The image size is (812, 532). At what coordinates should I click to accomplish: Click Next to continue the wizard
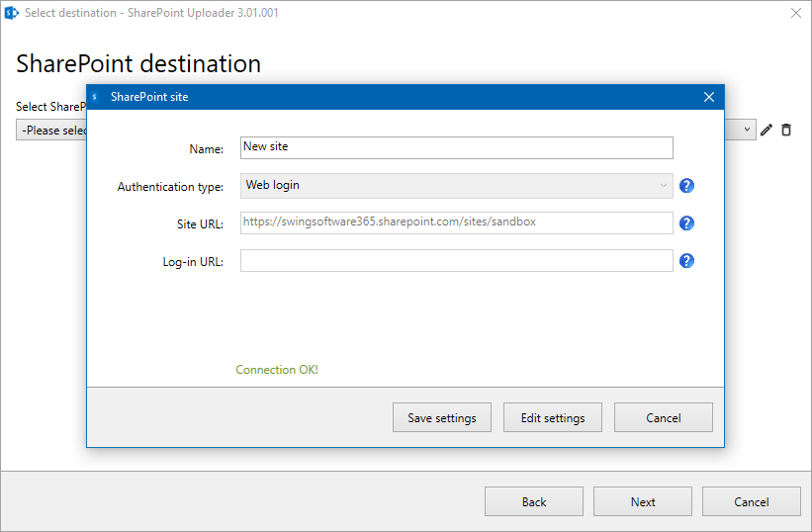[643, 501]
